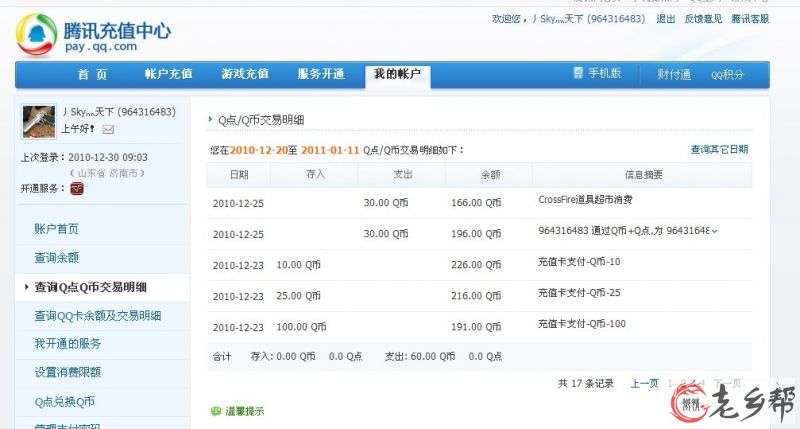Select 查询余额 in the left sidebar
The height and width of the screenshot is (429, 800).
click(56, 258)
